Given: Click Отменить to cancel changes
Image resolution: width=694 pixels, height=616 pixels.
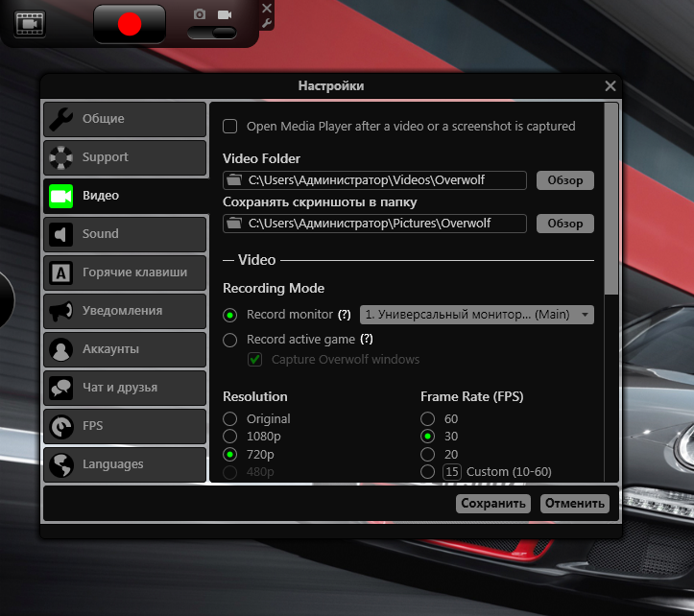Looking at the screenshot, I should pyautogui.click(x=575, y=504).
